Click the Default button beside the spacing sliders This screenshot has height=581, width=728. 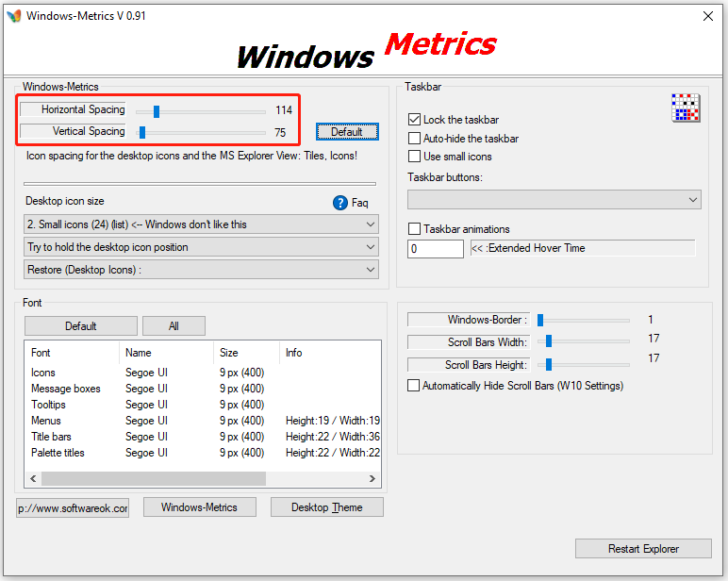[x=347, y=132]
